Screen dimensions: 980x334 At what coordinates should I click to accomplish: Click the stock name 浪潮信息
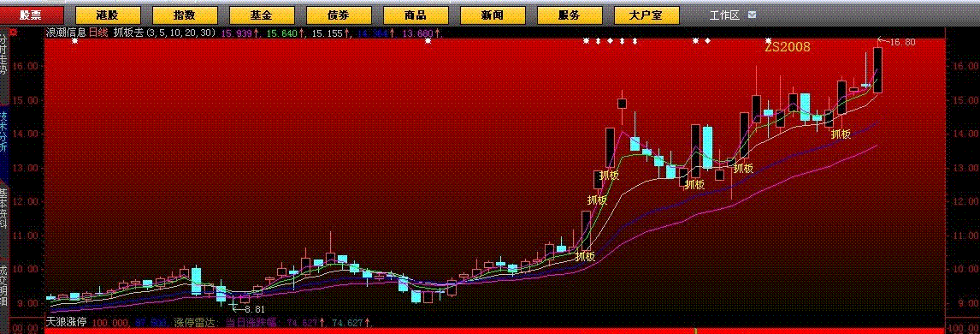coord(66,33)
